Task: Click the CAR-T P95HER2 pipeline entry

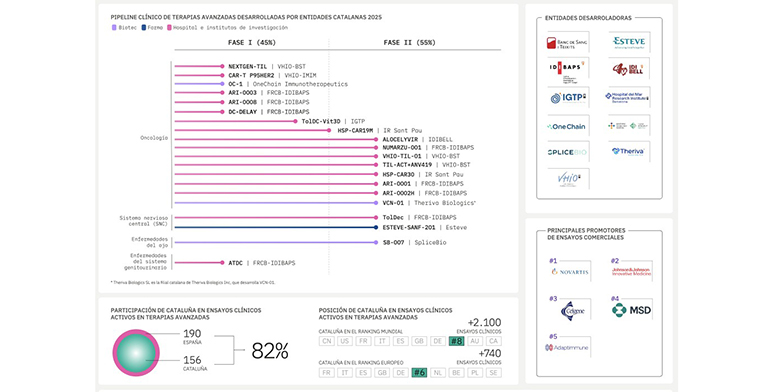Action: tap(272, 75)
